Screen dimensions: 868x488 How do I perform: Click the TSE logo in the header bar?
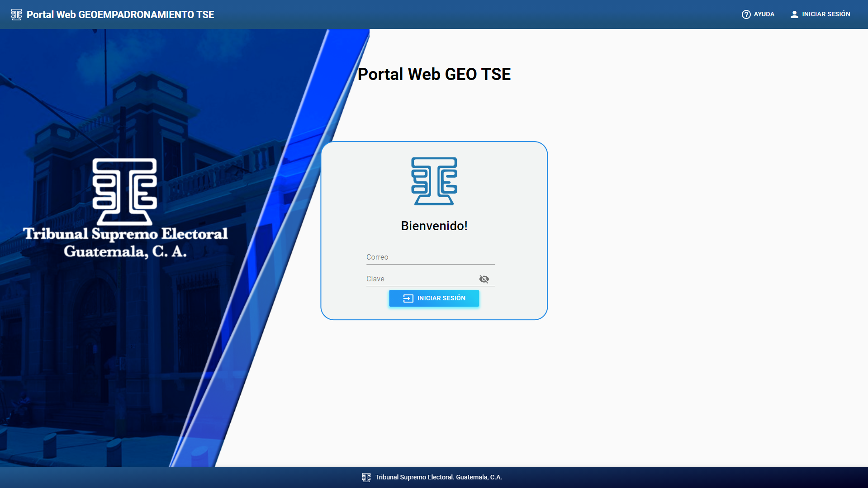coord(16,14)
